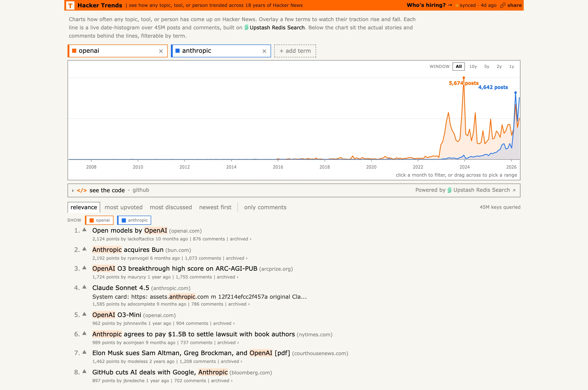The height and width of the screenshot is (390, 588).
Task: Click the orange 5,674 posts peak marker
Action: pos(464,78)
